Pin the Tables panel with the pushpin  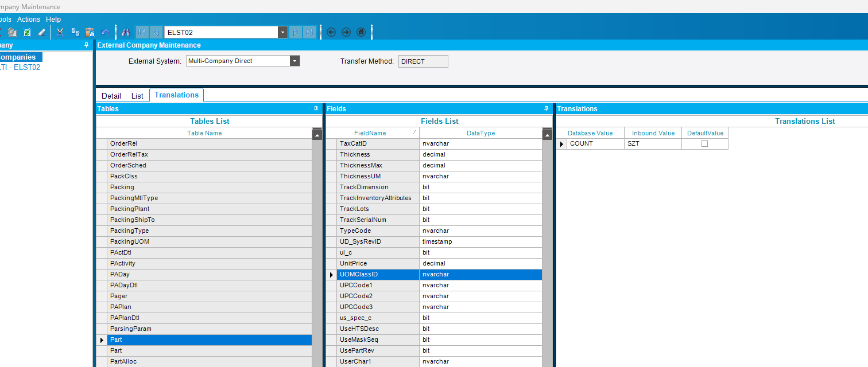click(x=316, y=108)
